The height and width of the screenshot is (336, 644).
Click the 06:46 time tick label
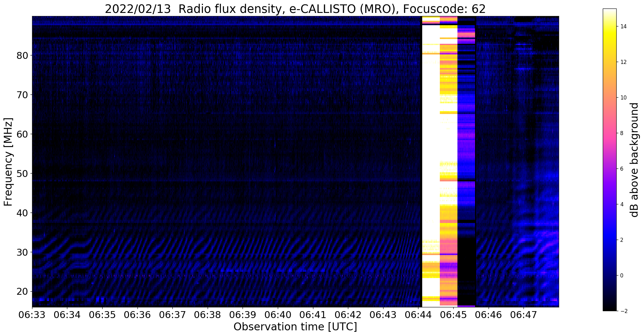click(488, 314)
